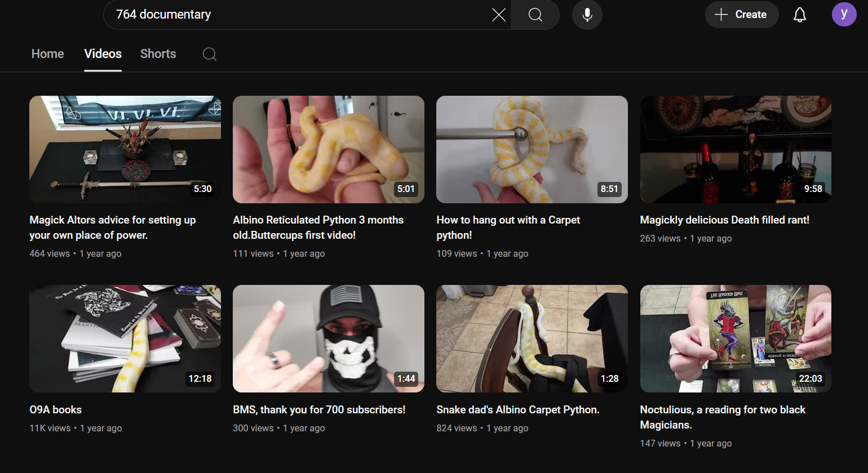
Task: Click the '111 views' text
Action: 253,253
